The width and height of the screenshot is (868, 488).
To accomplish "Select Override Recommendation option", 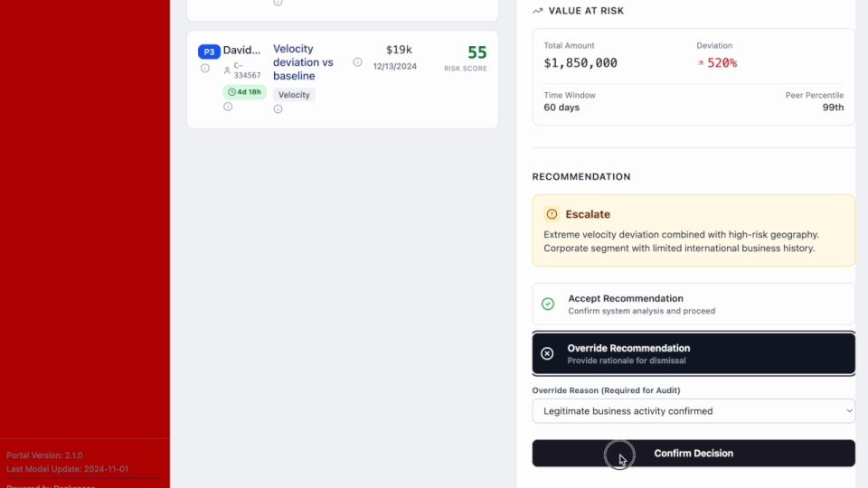I will point(693,353).
